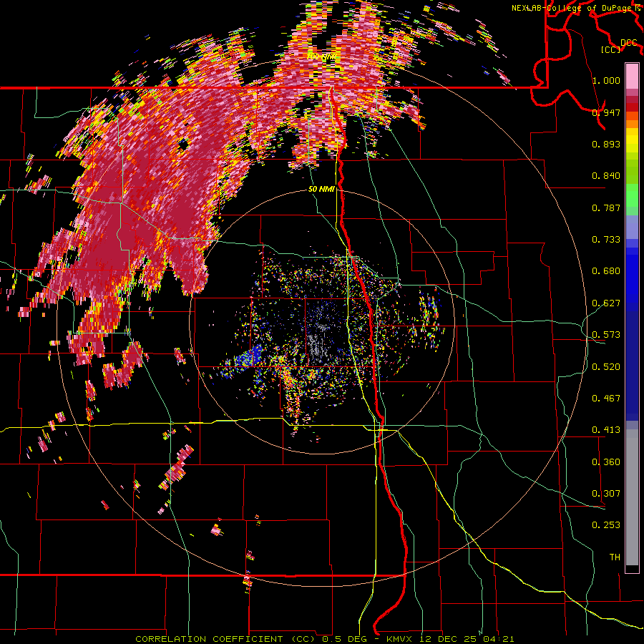Viewport: 644px width, 644px height.
Task: Click the [CC] legend heading
Action: (x=611, y=49)
